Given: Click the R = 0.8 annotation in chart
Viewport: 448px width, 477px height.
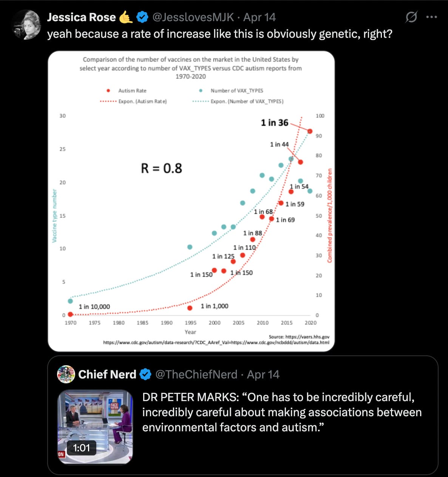Looking at the screenshot, I should 161,168.
